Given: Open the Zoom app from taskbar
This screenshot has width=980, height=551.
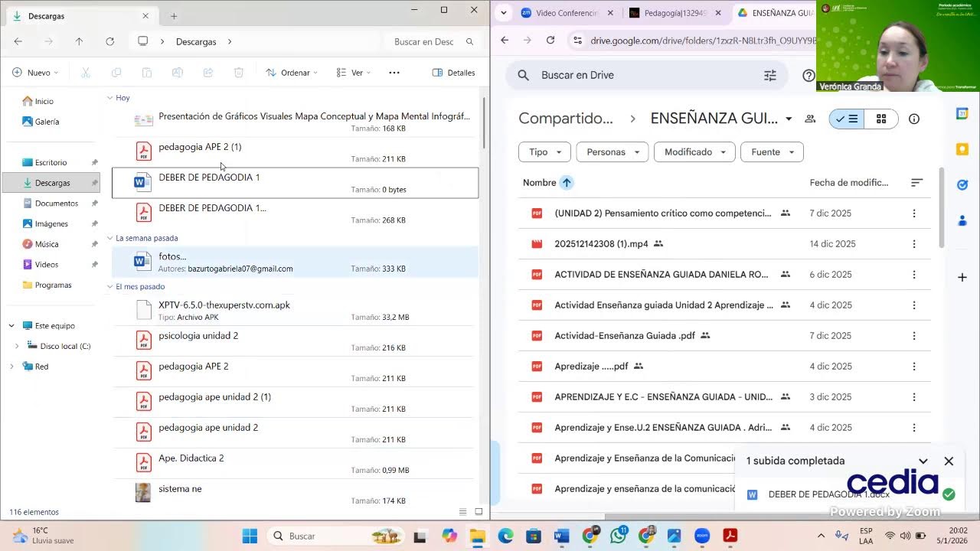Looking at the screenshot, I should pos(702,536).
